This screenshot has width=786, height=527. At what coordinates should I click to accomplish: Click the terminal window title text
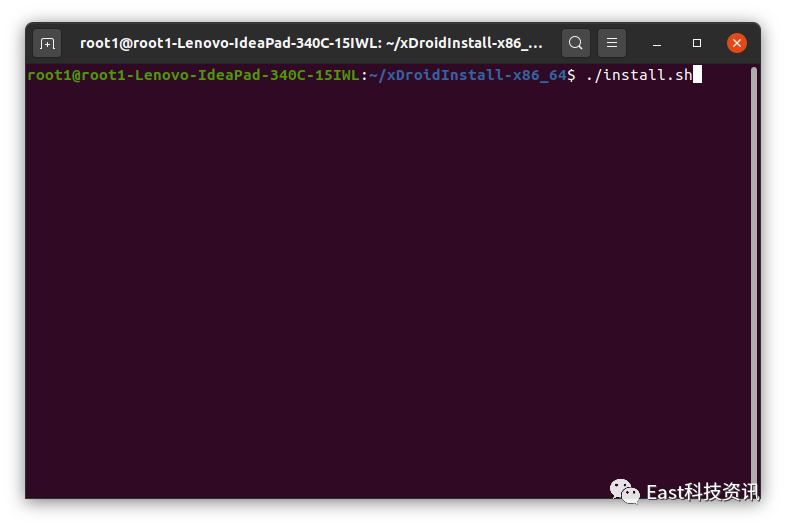click(311, 43)
